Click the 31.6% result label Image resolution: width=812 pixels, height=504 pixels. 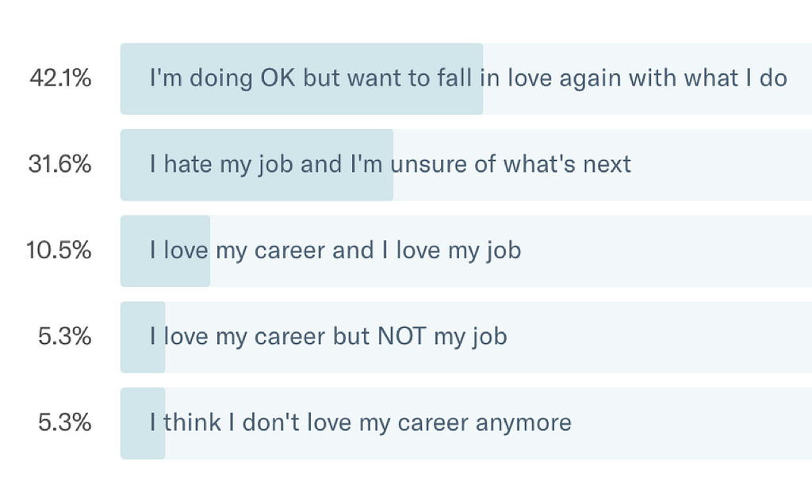pyautogui.click(x=60, y=164)
